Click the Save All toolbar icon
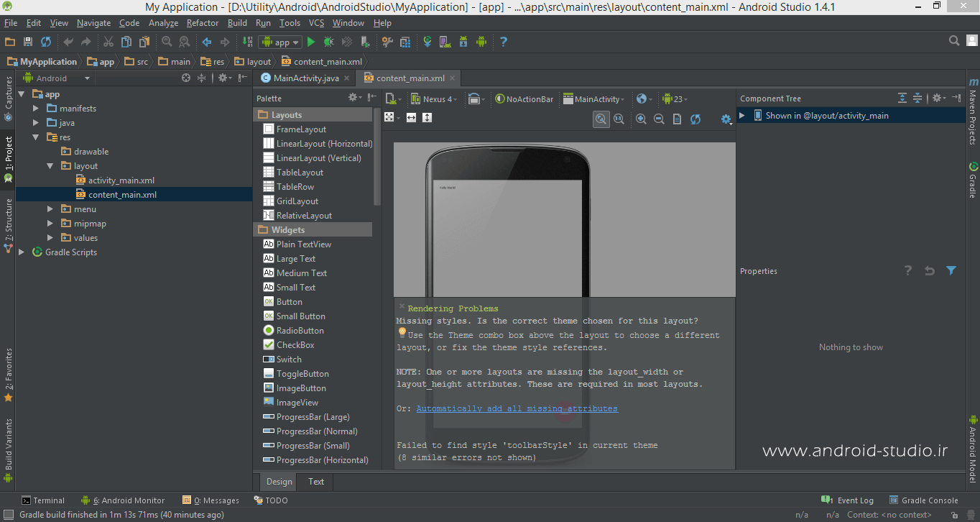Viewport: 980px width, 522px height. [x=28, y=42]
